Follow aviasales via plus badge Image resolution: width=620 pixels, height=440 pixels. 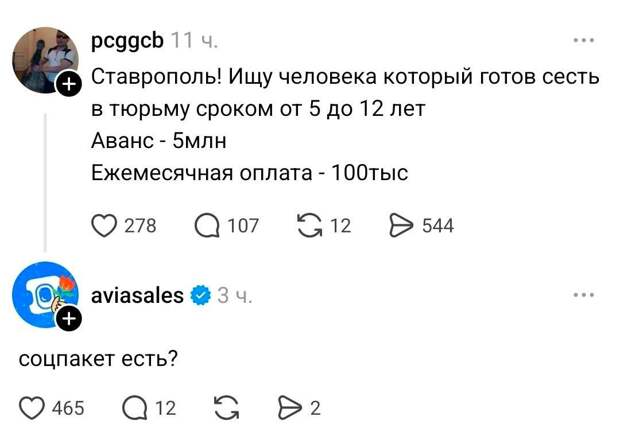(x=68, y=320)
